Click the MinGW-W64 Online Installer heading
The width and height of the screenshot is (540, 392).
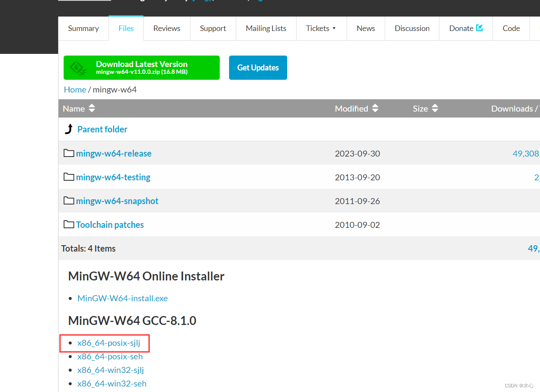146,276
